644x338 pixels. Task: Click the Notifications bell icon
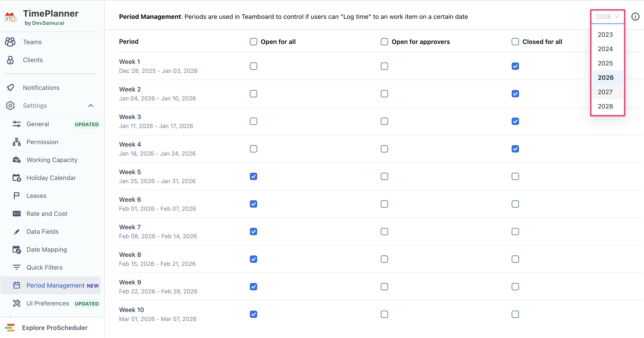10,88
